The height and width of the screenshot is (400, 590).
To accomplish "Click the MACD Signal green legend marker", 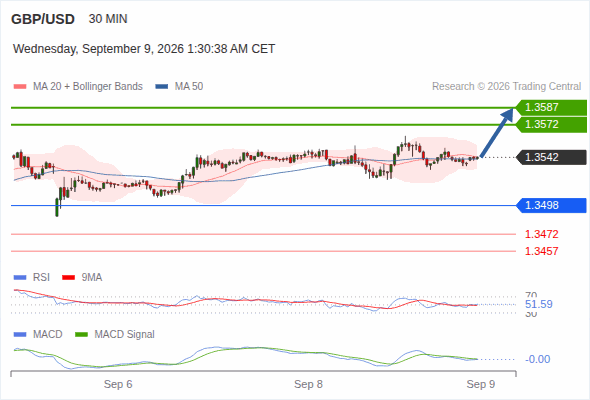I will coord(81,335).
